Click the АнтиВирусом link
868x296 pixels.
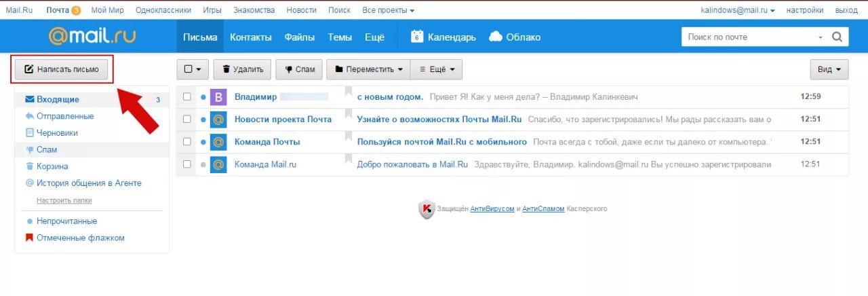pos(492,208)
